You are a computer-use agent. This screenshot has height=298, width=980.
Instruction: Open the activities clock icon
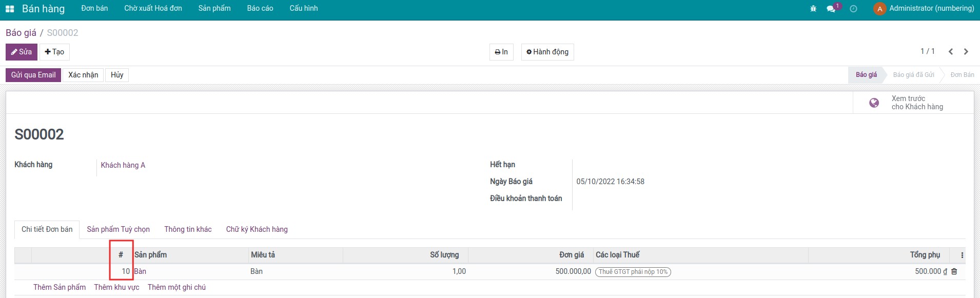click(853, 9)
